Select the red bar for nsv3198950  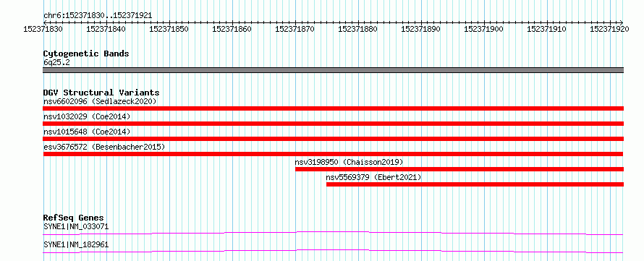[x=459, y=169]
